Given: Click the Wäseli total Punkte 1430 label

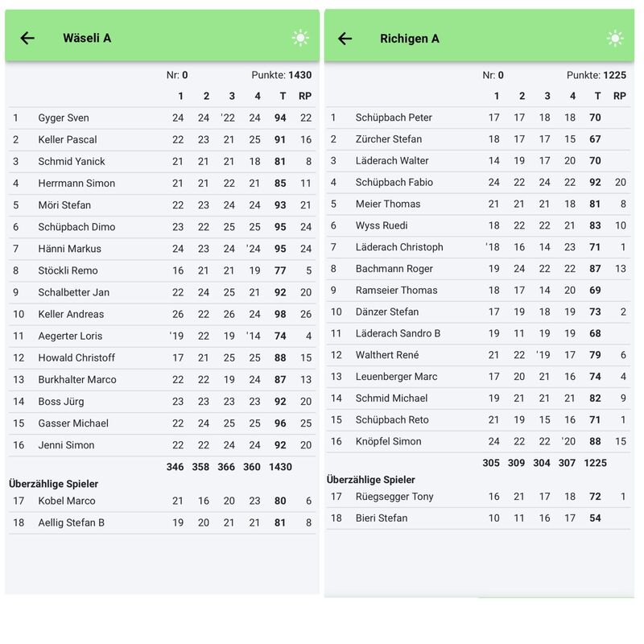Looking at the screenshot, I should click(x=281, y=75).
